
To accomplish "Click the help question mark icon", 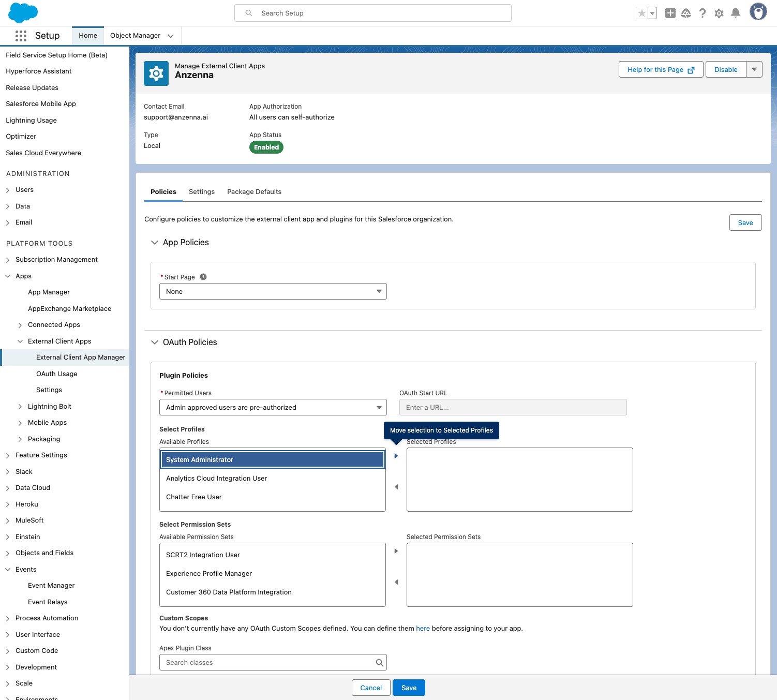I will [x=702, y=13].
